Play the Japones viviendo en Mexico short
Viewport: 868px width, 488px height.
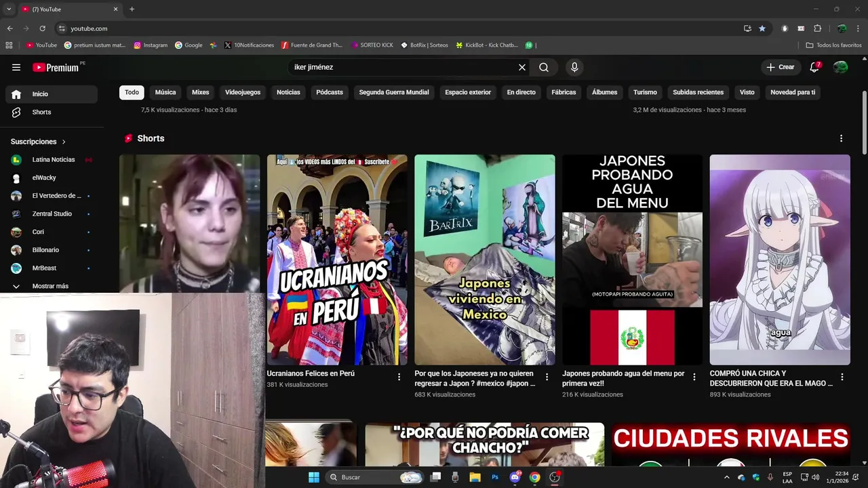point(485,260)
